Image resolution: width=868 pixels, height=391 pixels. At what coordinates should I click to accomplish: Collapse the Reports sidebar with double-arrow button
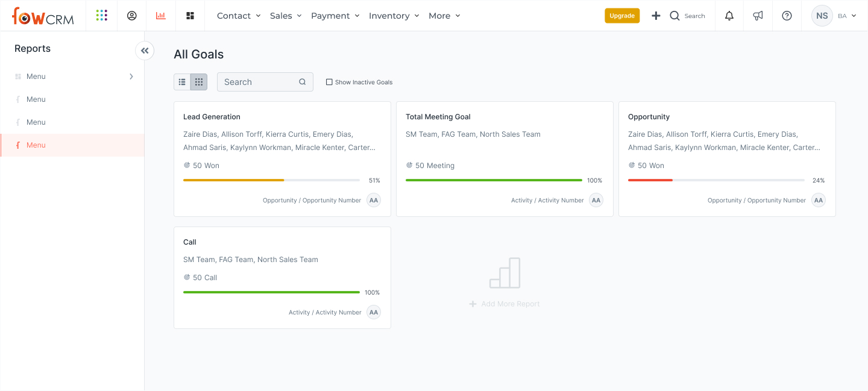coord(145,51)
